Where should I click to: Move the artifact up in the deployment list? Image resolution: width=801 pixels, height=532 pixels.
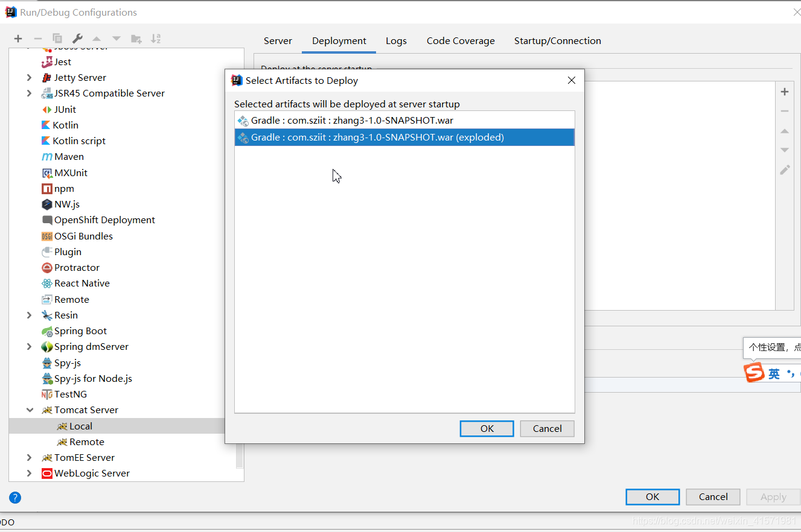pyautogui.click(x=785, y=131)
